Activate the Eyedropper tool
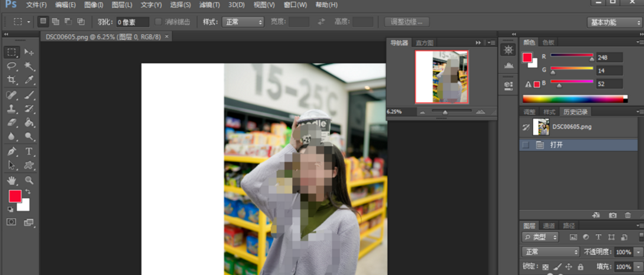This screenshot has height=275, width=644. [29, 80]
